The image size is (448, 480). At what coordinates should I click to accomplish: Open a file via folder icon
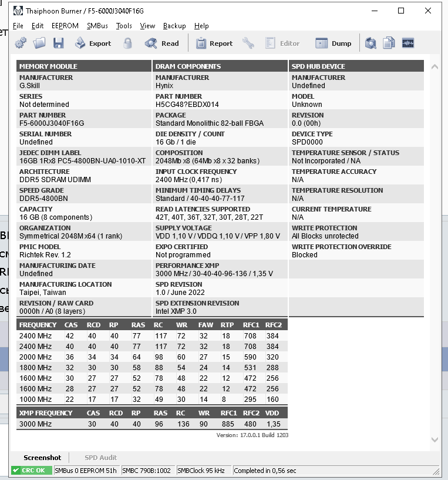pyautogui.click(x=39, y=43)
